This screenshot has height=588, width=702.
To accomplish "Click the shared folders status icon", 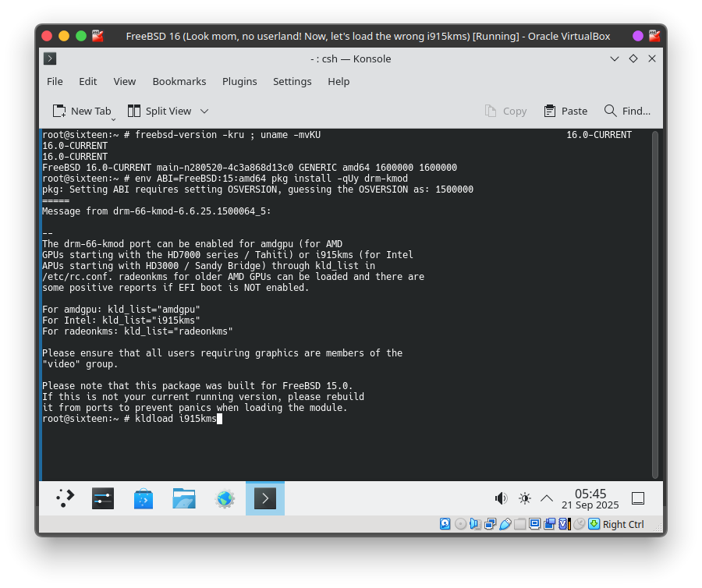I will click(519, 524).
